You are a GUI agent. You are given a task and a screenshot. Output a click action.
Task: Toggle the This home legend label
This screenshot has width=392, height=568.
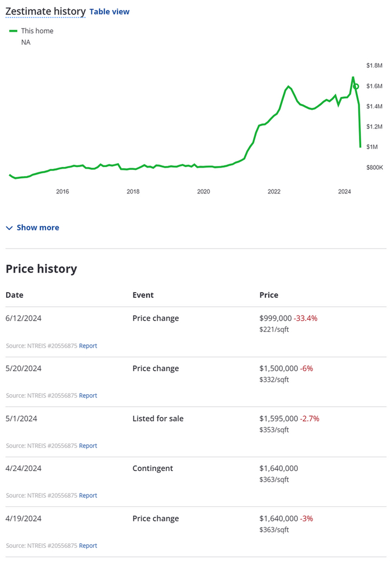pos(37,31)
